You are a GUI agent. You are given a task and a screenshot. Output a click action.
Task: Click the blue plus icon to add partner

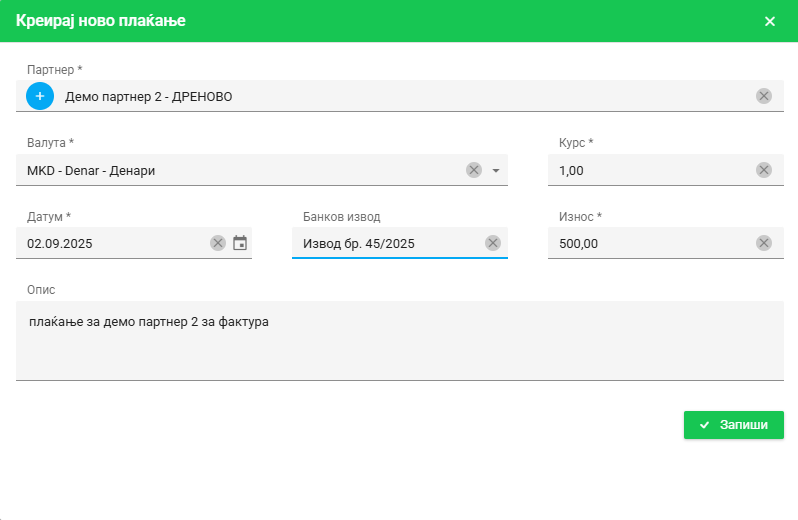click(x=40, y=96)
